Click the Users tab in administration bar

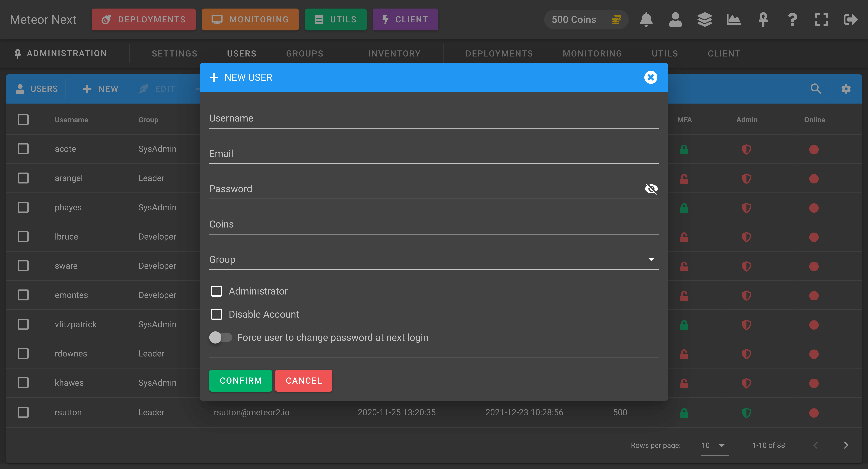(x=242, y=54)
